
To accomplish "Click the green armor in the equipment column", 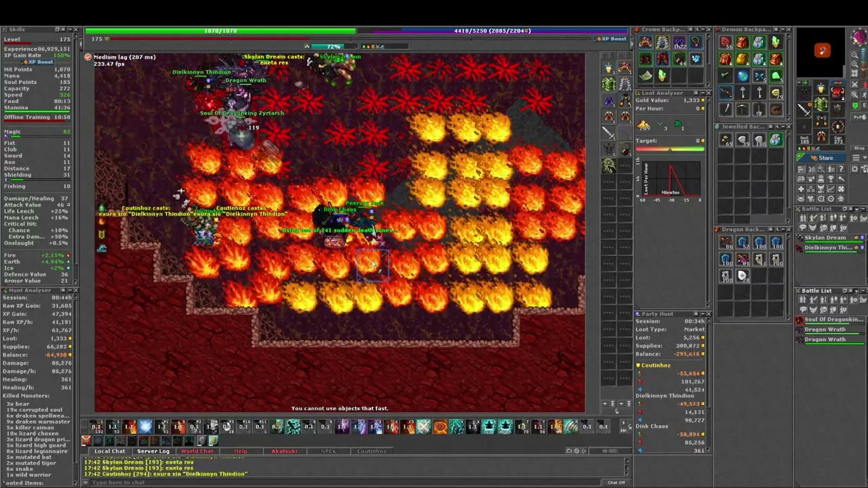I will pyautogui.click(x=609, y=84).
